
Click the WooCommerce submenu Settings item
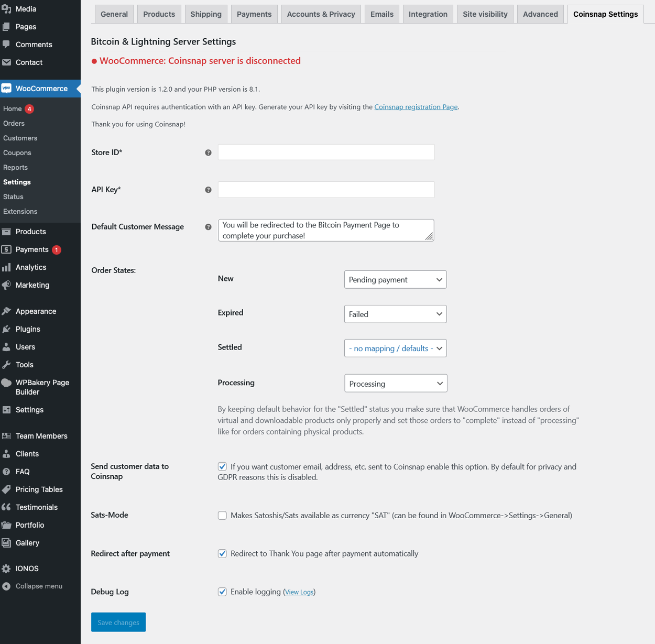[17, 182]
